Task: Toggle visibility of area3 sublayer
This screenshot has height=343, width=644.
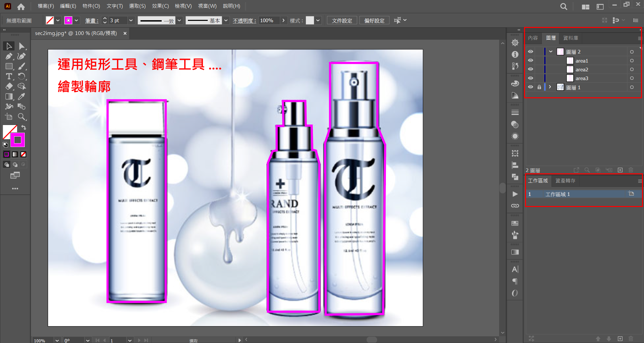Action: [530, 78]
